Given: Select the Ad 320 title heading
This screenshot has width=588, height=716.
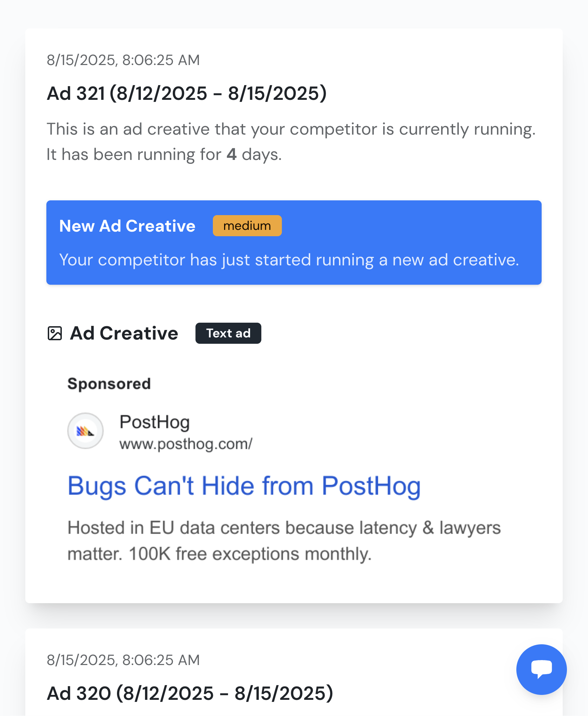Looking at the screenshot, I should point(190,694).
